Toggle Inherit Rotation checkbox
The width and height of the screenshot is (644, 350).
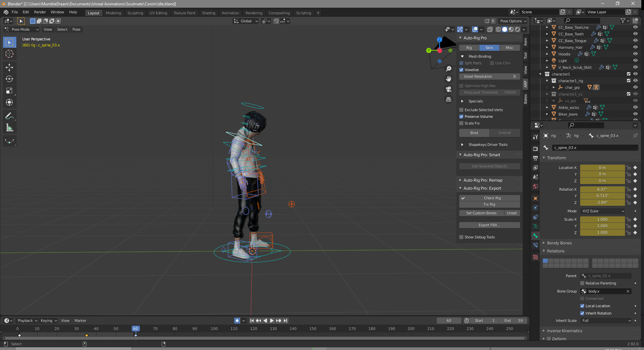click(x=582, y=313)
